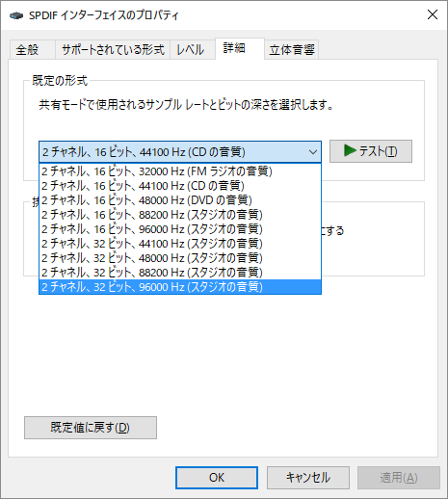Viewport: 448px width, 499px height.
Task: Click the green play triangle on テスト button
Action: pos(350,150)
